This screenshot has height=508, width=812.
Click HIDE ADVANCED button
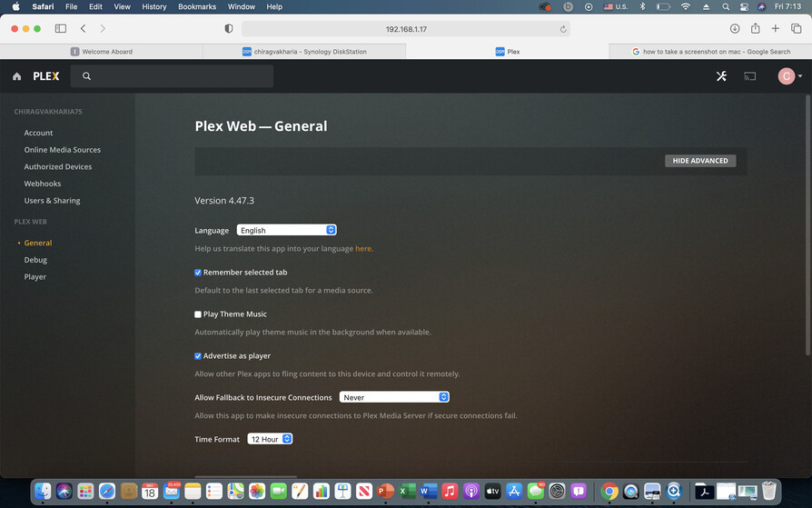tap(700, 161)
